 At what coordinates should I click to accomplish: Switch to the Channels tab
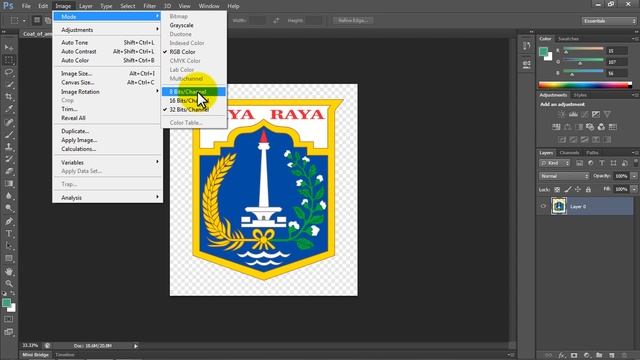[x=569, y=153]
